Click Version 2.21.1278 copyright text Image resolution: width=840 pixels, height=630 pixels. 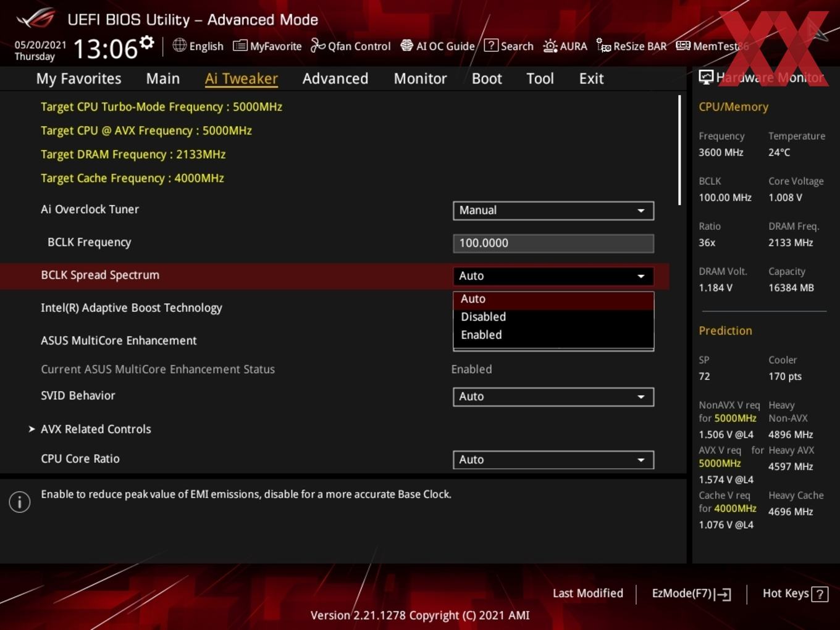tap(420, 616)
